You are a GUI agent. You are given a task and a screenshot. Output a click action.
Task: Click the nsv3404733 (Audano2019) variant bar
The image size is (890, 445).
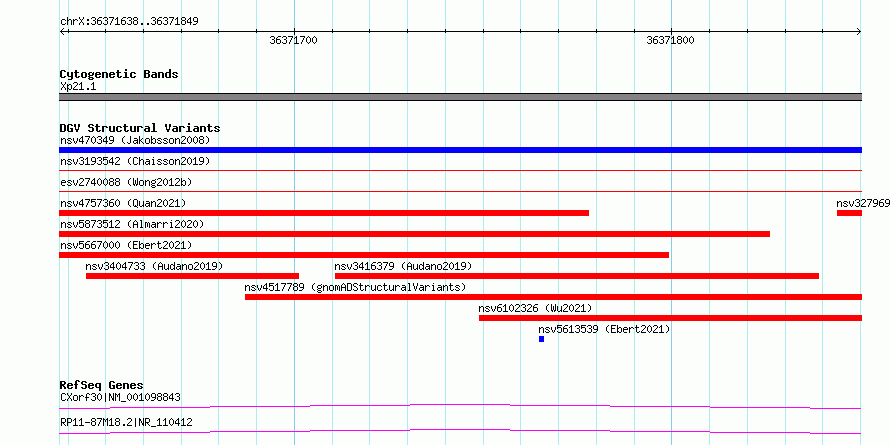point(192,276)
